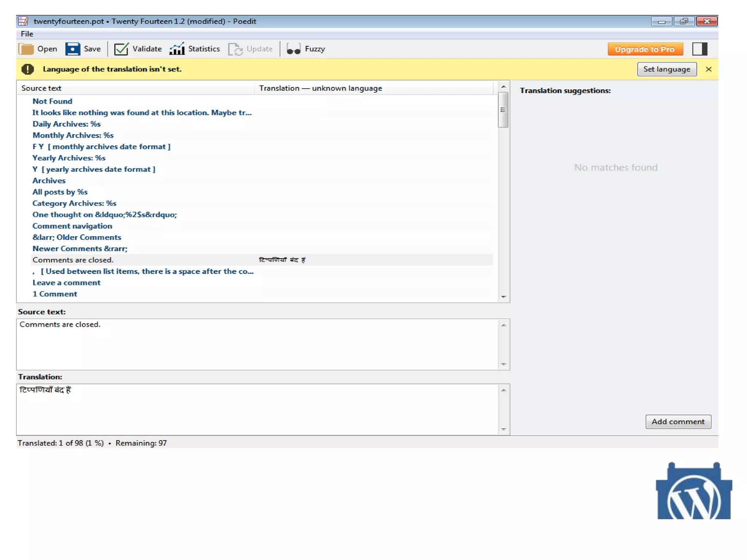Image resolution: width=747 pixels, height=560 pixels.
Task: Click the string list scrollbar thumb
Action: tap(503, 110)
